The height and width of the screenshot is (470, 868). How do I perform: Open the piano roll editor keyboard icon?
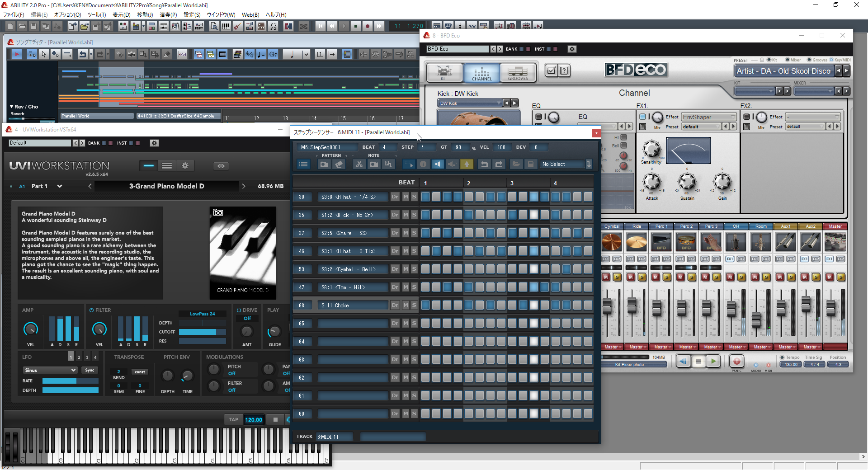[x=226, y=26]
